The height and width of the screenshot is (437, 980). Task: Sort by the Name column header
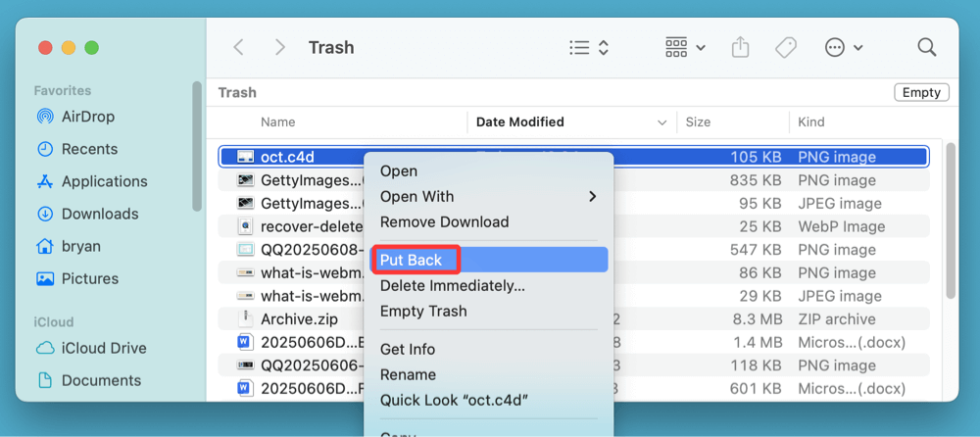pyautogui.click(x=277, y=122)
